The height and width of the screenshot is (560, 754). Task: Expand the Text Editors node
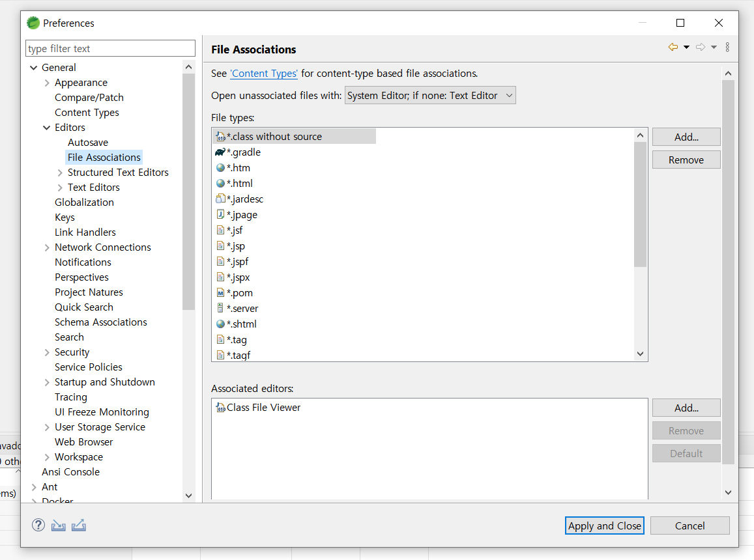[59, 188]
